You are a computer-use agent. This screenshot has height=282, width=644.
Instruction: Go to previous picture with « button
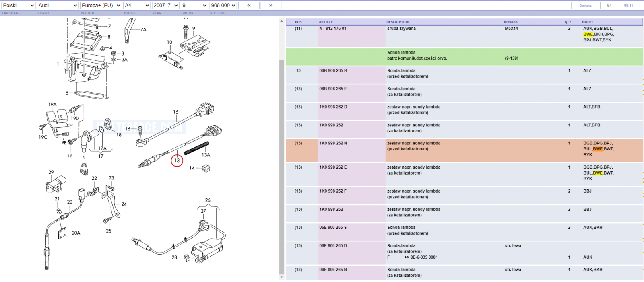pos(249,5)
